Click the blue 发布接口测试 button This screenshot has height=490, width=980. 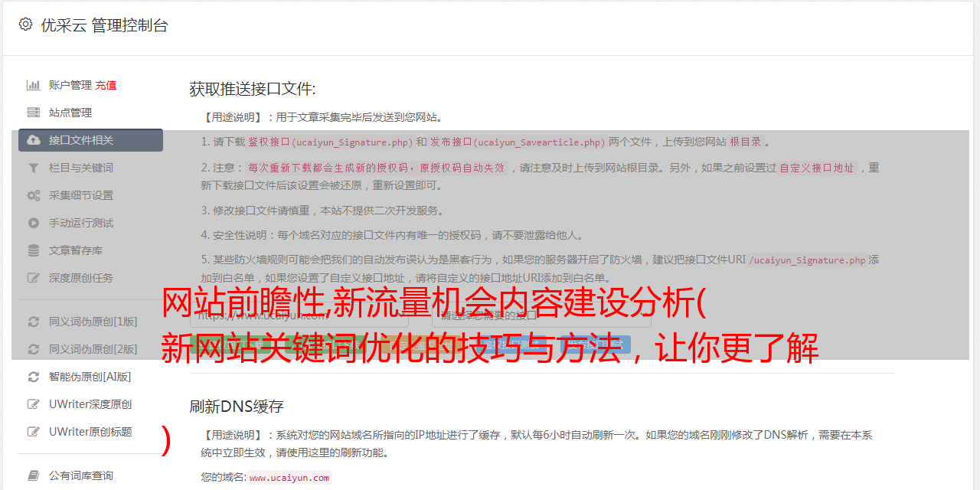point(595,345)
